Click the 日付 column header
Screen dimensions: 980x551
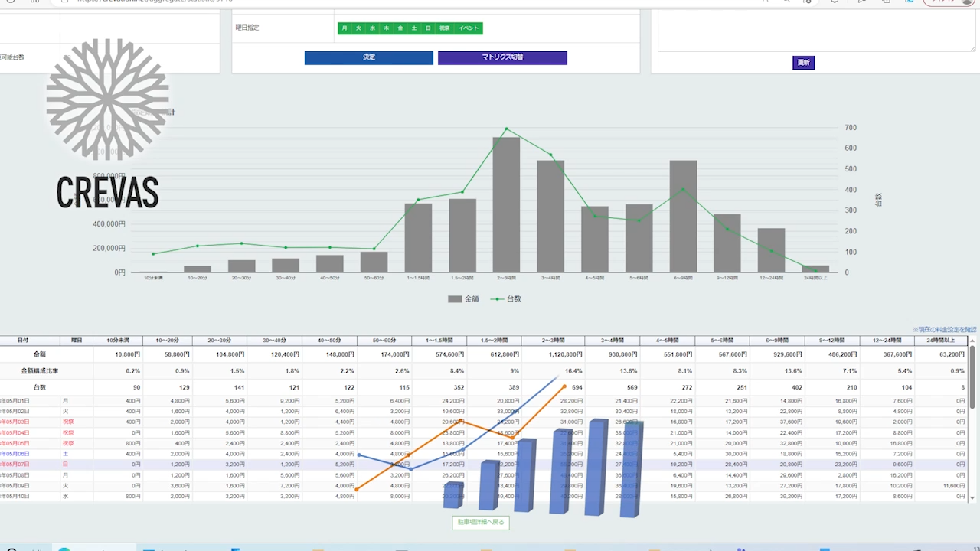coord(23,341)
